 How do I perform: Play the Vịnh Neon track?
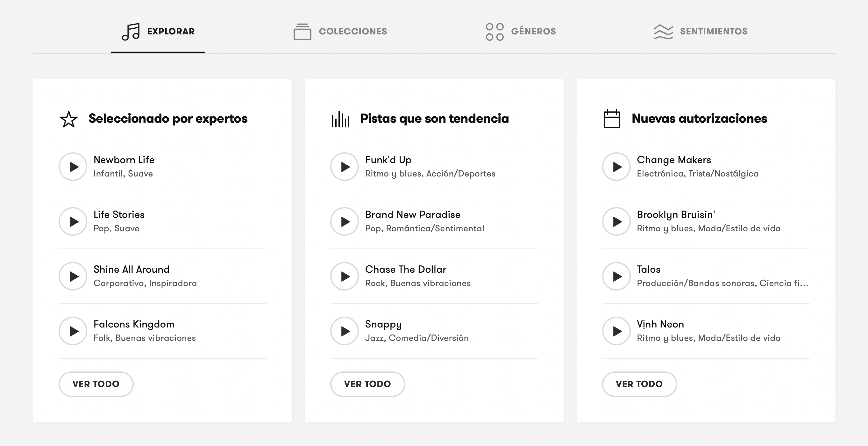(617, 331)
